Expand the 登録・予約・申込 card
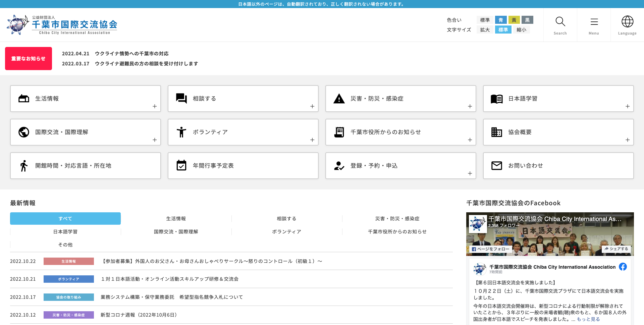 [x=470, y=173]
